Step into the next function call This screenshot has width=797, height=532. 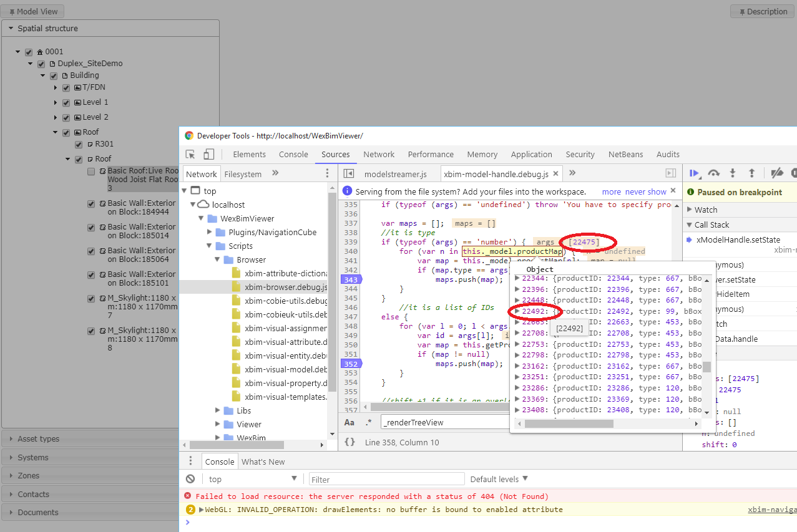point(732,173)
